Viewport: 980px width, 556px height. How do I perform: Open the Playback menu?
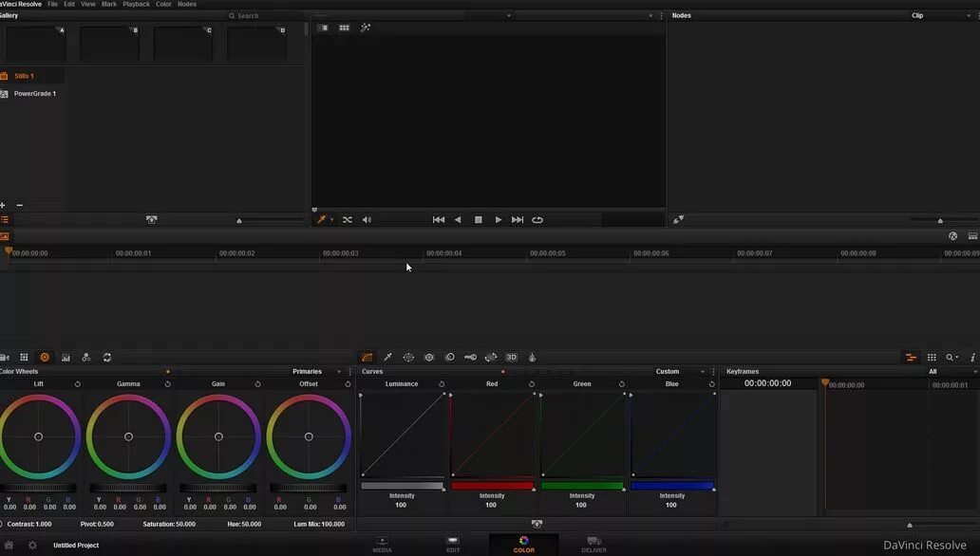[136, 4]
